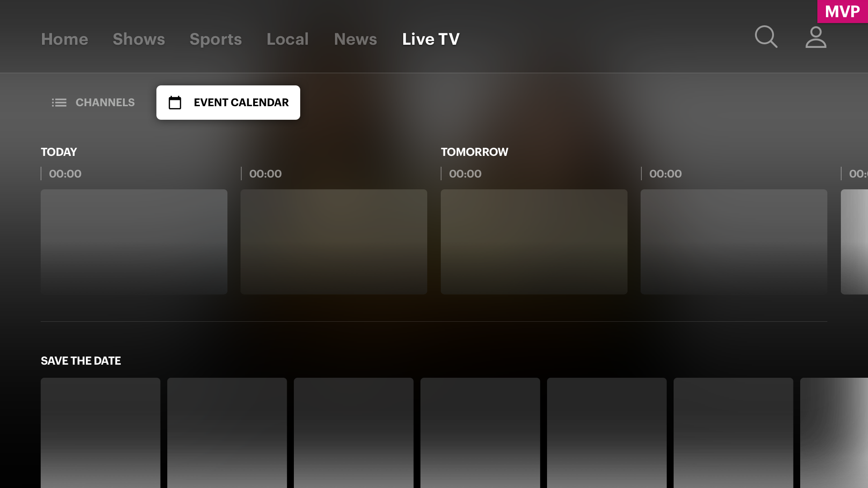Click the TOMORROW heading
The height and width of the screenshot is (488, 868).
(474, 152)
